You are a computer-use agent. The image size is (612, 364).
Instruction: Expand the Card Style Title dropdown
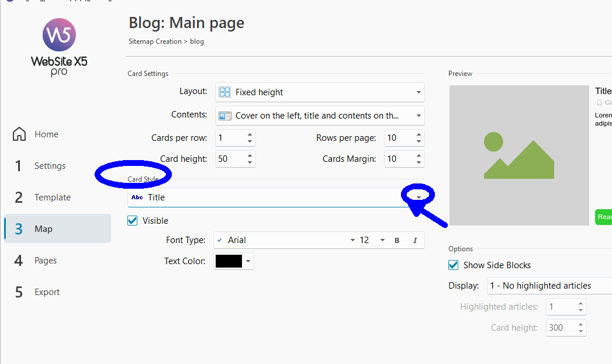(419, 197)
